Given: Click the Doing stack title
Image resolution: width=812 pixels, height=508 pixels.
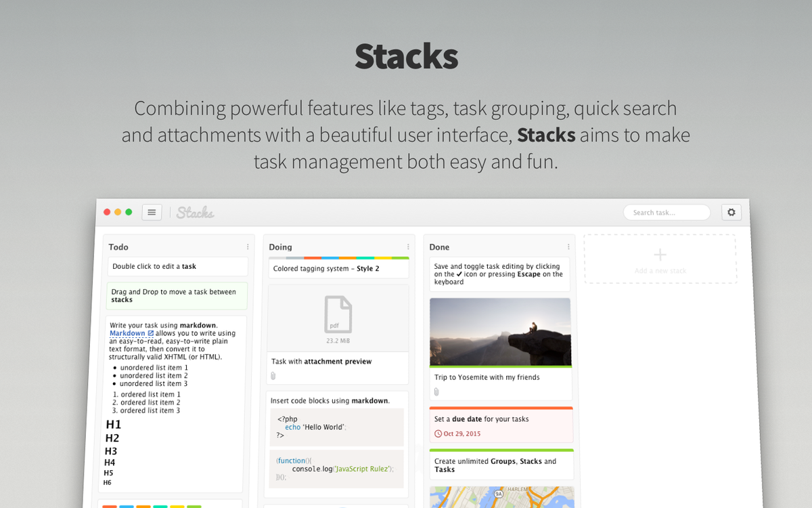Looking at the screenshot, I should coord(281,247).
